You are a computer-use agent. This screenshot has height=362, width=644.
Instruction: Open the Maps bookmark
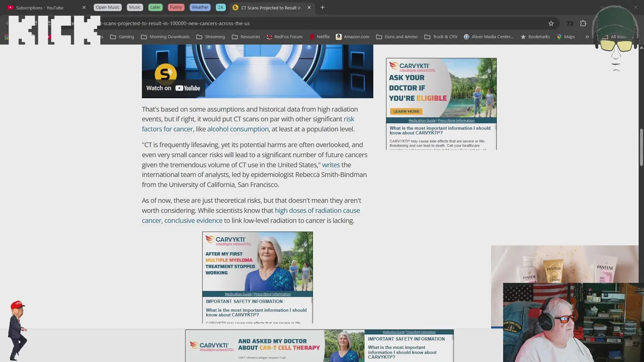pyautogui.click(x=566, y=37)
